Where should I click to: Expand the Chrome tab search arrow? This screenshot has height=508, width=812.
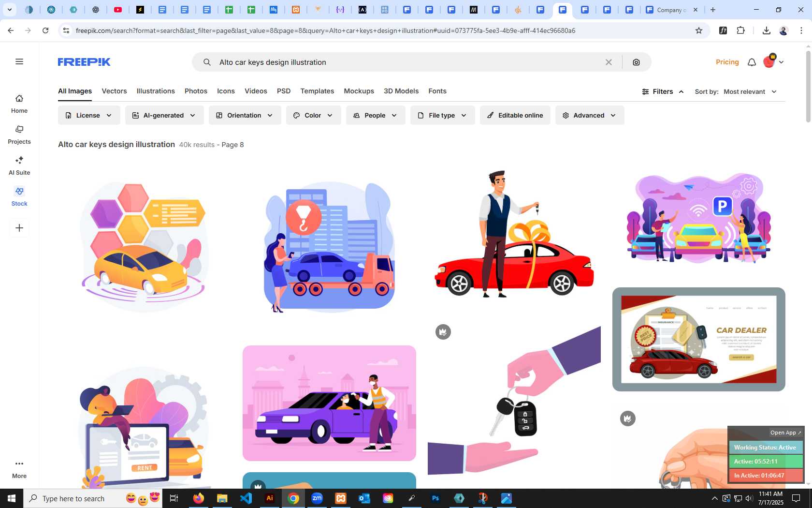click(9, 10)
